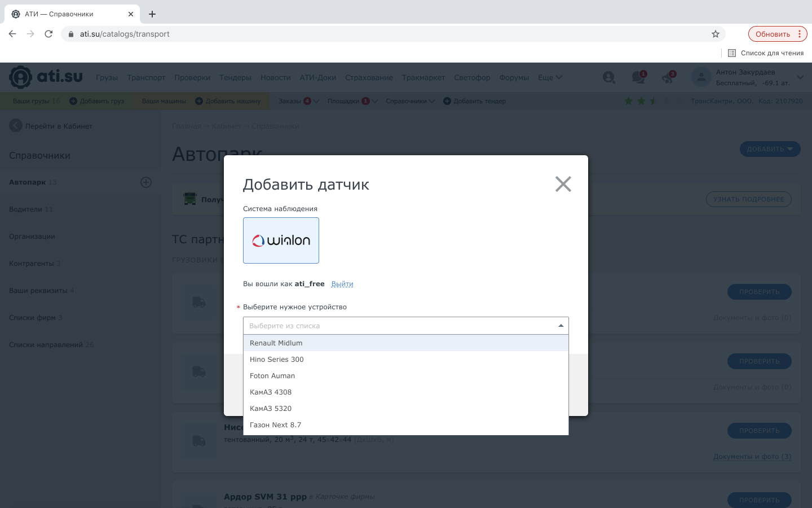
Task: Choose Renault Midlum from the list
Action: click(405, 343)
